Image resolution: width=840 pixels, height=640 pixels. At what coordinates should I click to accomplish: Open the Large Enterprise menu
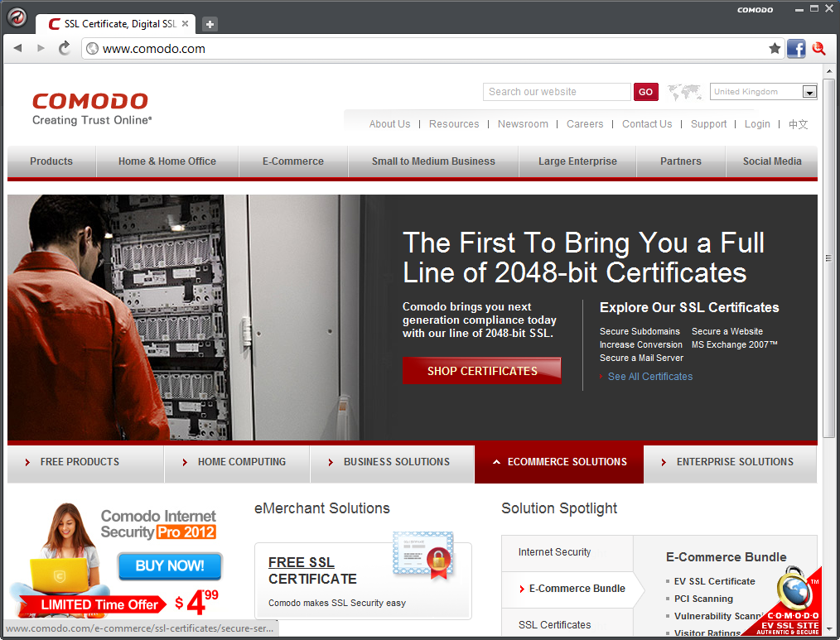(577, 161)
